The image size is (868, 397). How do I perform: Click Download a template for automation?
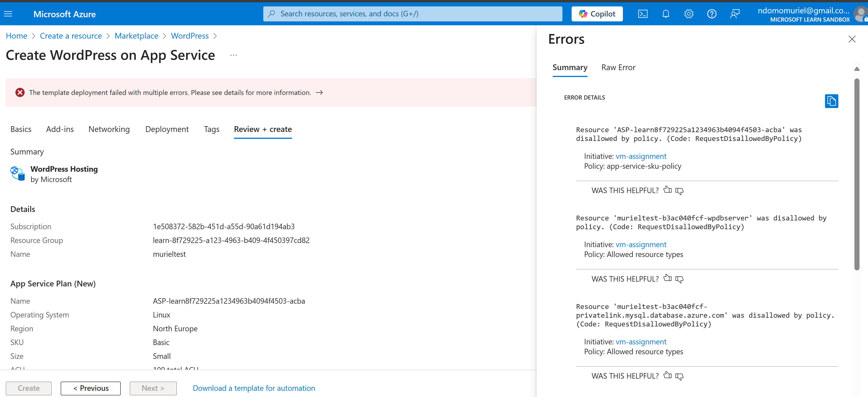coord(254,388)
